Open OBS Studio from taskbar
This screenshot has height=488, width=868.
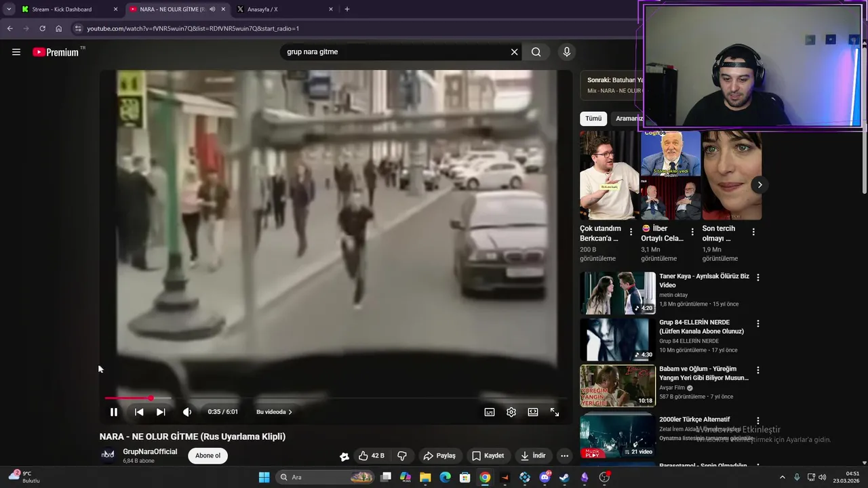pyautogui.click(x=604, y=477)
